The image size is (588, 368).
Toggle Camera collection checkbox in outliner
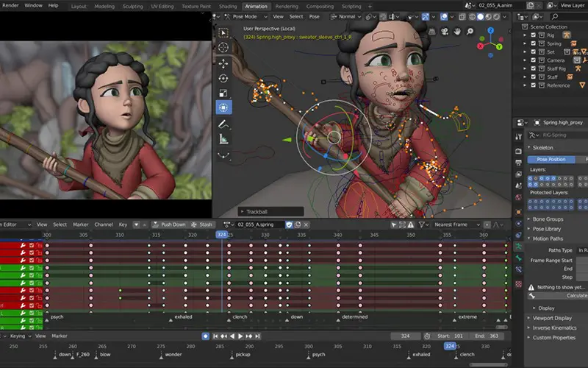click(534, 60)
